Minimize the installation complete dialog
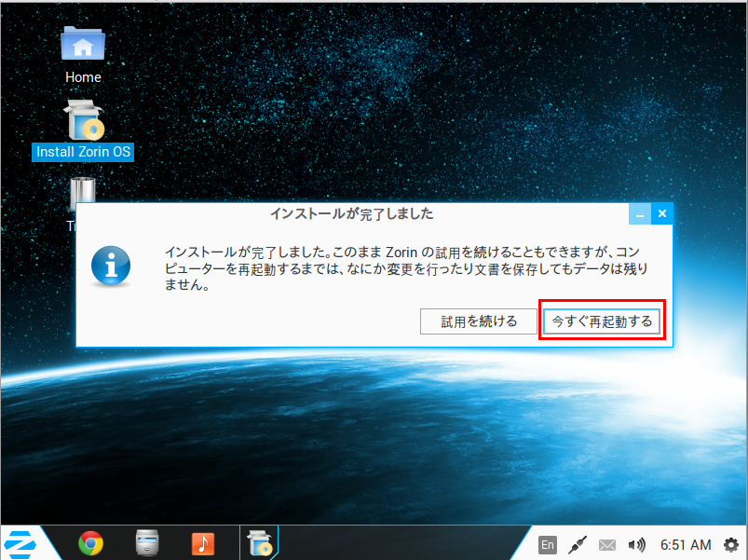 coord(639,214)
